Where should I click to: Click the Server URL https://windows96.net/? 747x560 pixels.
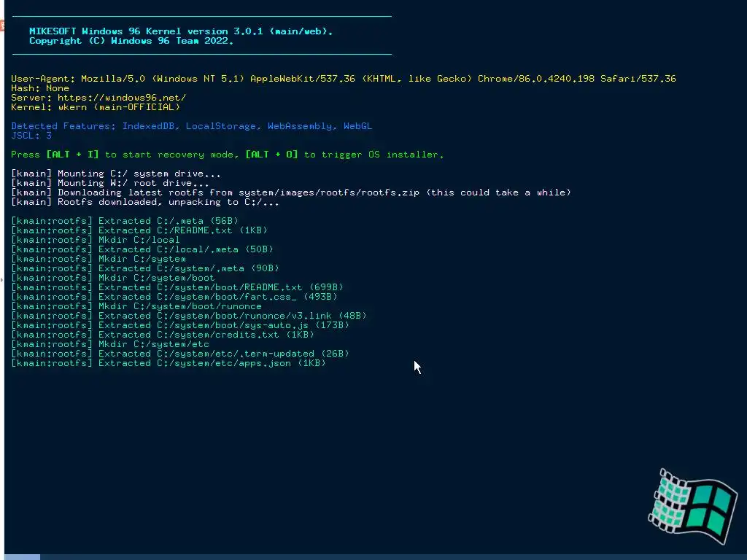[x=122, y=98]
